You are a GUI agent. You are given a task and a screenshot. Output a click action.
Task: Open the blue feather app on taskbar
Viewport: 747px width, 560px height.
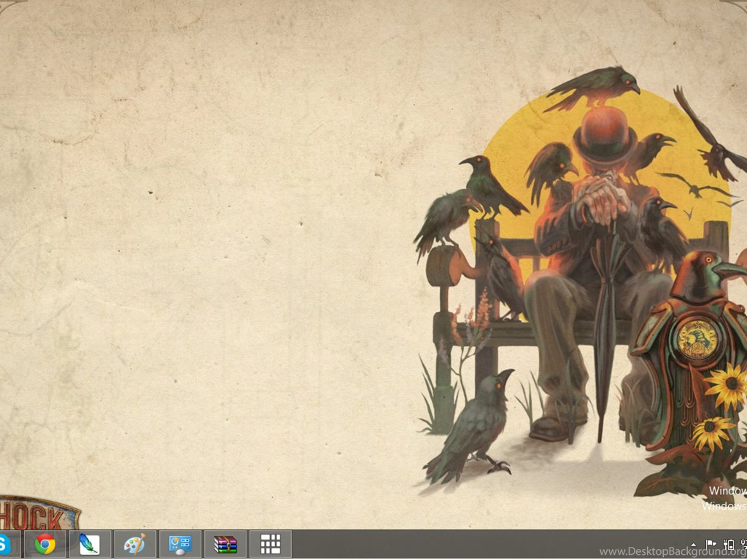[90, 544]
